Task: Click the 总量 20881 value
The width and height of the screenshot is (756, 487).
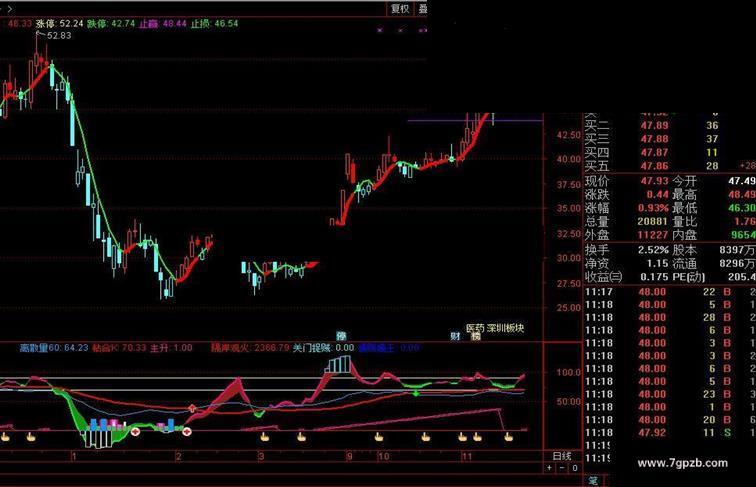Action: (652, 221)
